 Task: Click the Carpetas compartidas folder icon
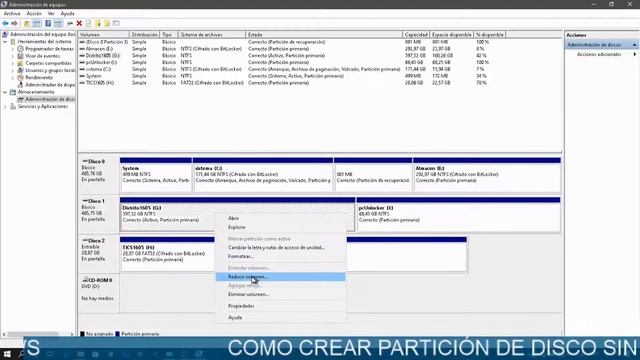coord(20,63)
